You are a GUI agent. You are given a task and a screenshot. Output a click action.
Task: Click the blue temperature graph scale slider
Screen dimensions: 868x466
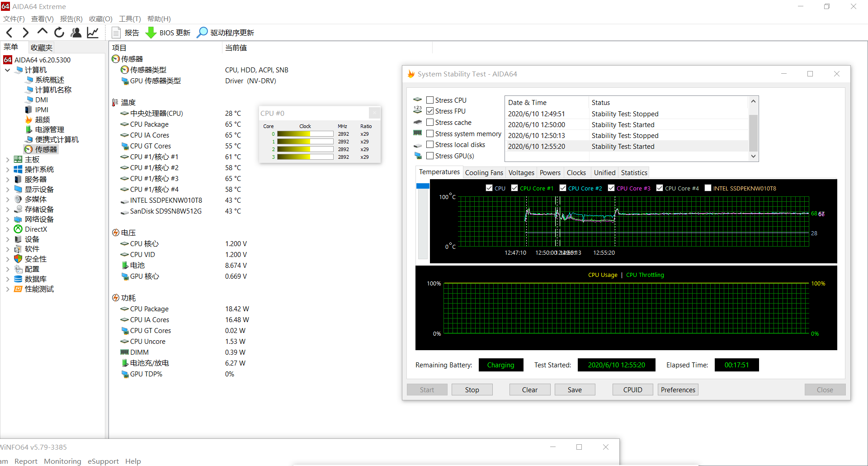(x=423, y=186)
